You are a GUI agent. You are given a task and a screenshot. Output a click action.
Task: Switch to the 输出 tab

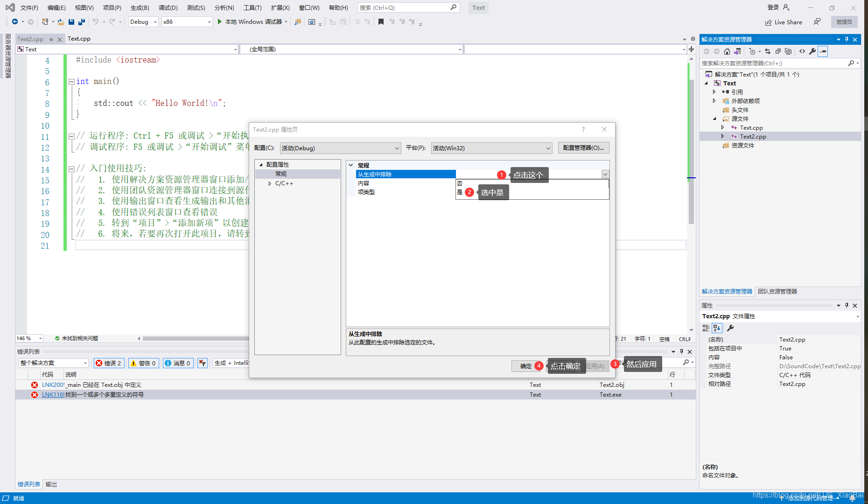click(x=51, y=484)
